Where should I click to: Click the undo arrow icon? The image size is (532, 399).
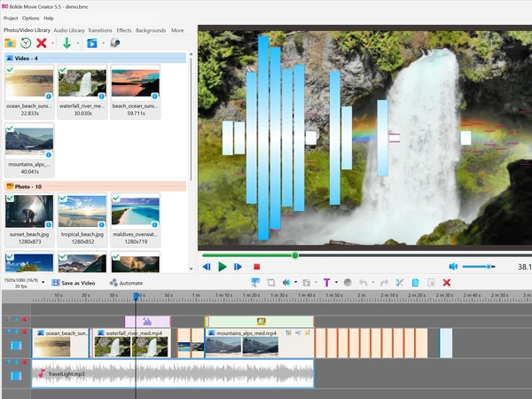coord(364,283)
